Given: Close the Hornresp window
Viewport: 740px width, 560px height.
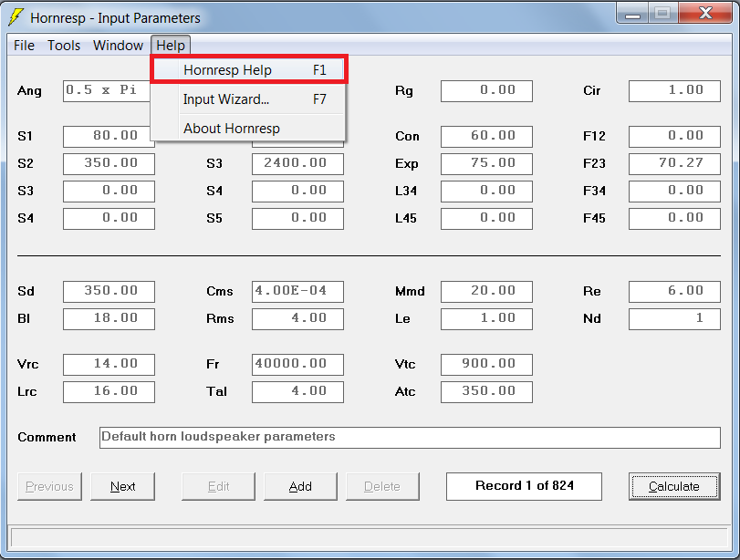Looking at the screenshot, I should 705,13.
